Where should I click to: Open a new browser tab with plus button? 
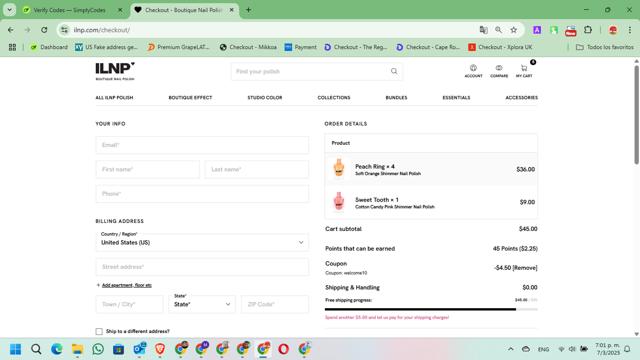pyautogui.click(x=248, y=10)
